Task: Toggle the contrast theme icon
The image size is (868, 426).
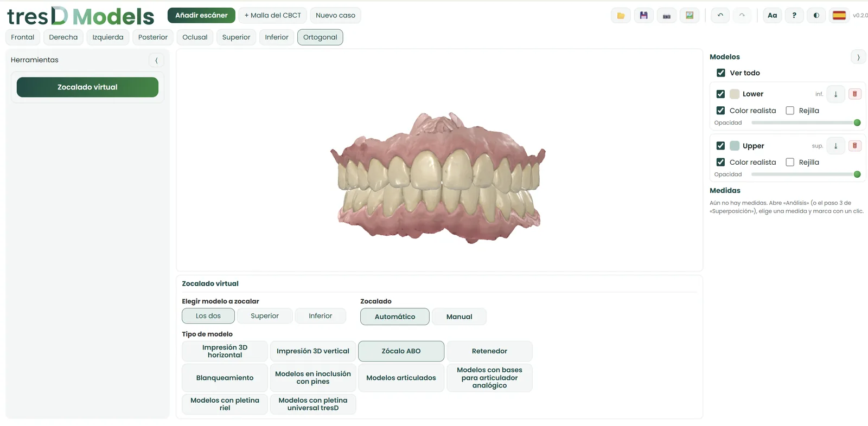Action: tap(816, 15)
